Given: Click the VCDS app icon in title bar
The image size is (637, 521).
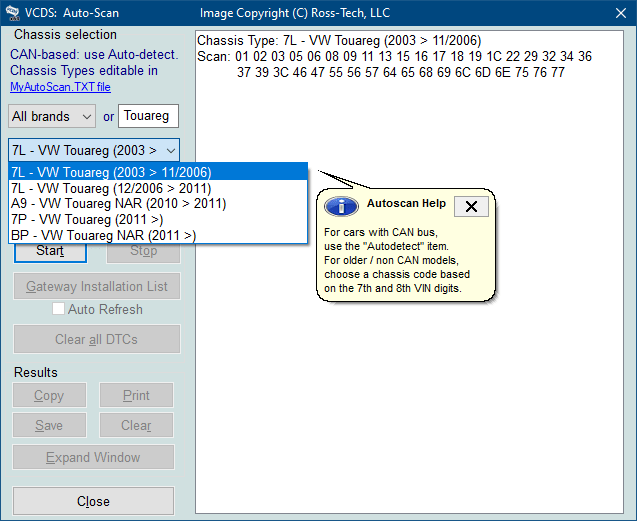Looking at the screenshot, I should tap(12, 13).
